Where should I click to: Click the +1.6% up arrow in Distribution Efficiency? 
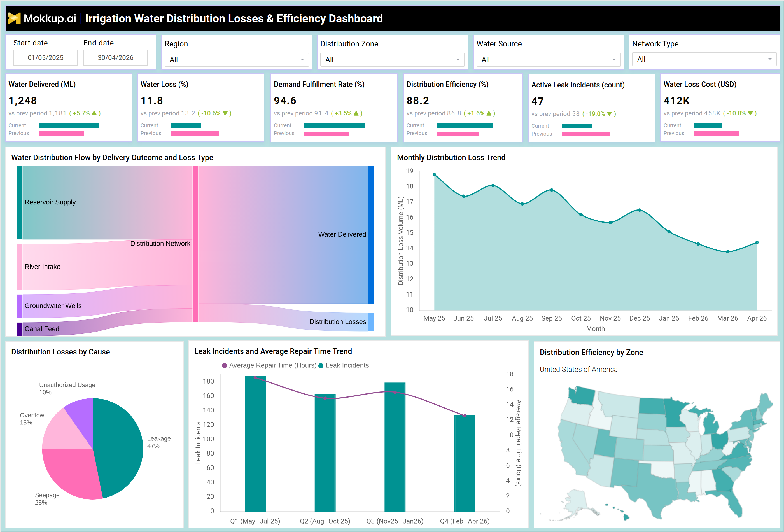pyautogui.click(x=489, y=113)
